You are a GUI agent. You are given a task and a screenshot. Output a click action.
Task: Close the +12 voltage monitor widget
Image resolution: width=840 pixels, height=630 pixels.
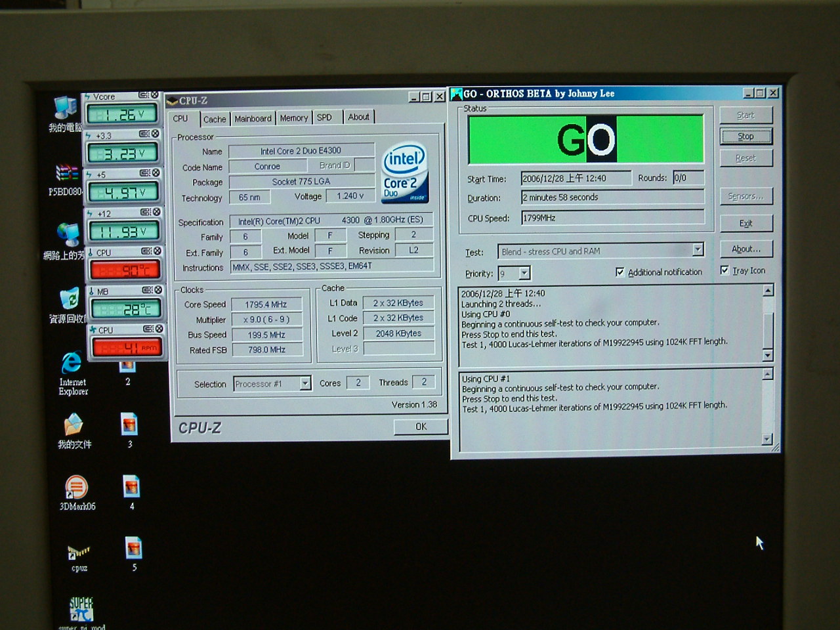(157, 212)
